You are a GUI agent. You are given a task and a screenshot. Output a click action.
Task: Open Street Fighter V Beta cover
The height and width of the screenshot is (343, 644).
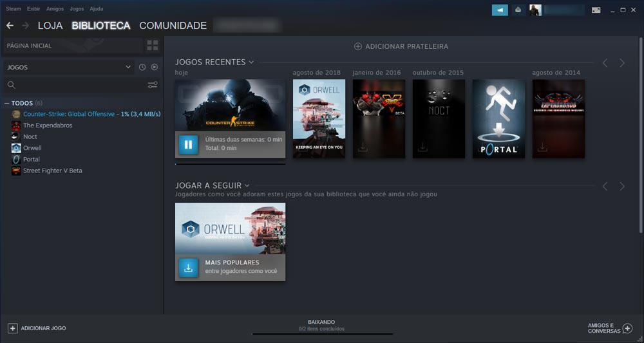coord(379,118)
